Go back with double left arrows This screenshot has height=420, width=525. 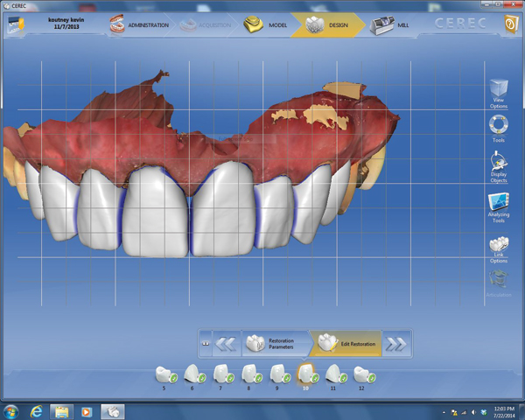click(x=226, y=344)
